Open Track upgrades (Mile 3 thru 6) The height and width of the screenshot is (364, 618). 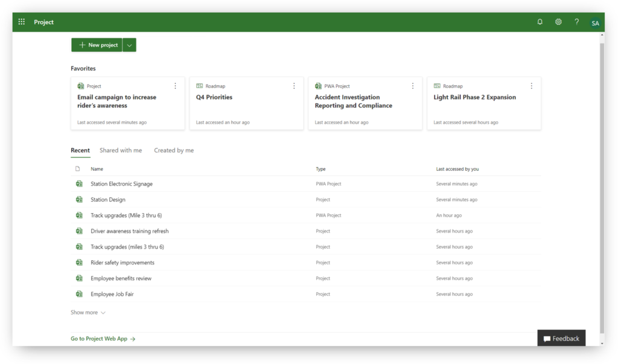pyautogui.click(x=126, y=216)
